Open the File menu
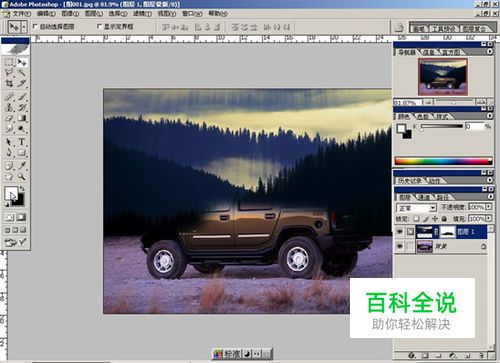Viewport: 500px width, 363px height. click(21, 14)
